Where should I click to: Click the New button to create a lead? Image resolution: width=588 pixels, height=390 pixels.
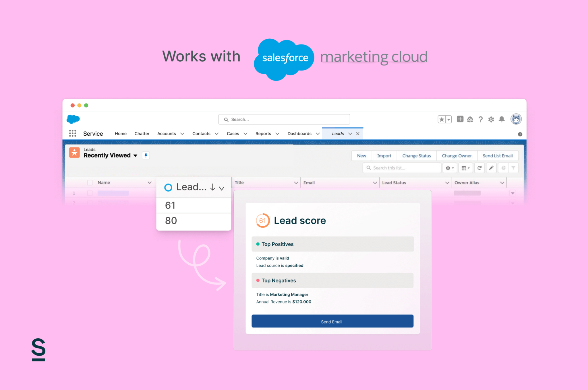361,155
